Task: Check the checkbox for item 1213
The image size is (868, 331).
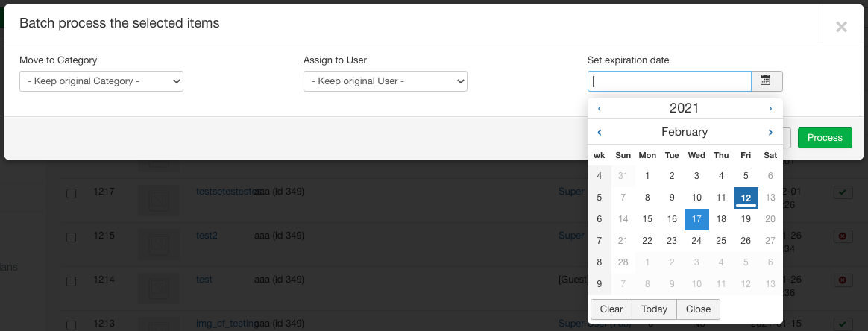Action: [x=71, y=325]
